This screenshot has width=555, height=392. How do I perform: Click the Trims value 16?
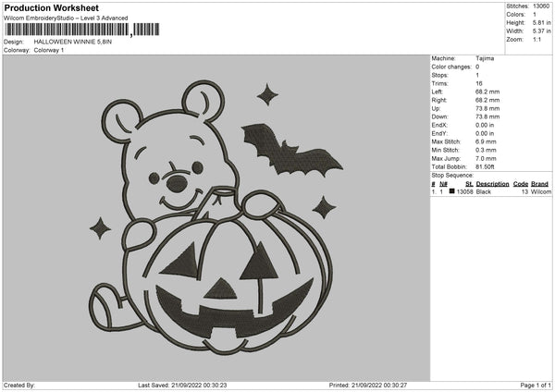[x=479, y=83]
